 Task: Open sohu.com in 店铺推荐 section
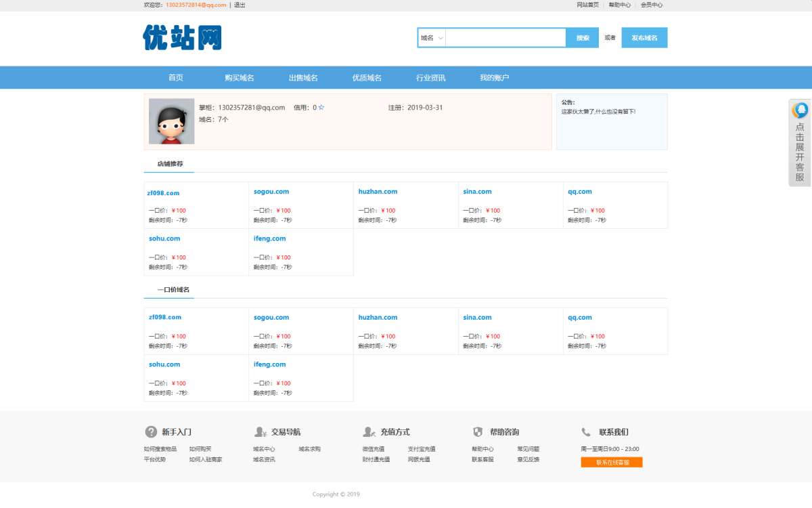(164, 238)
